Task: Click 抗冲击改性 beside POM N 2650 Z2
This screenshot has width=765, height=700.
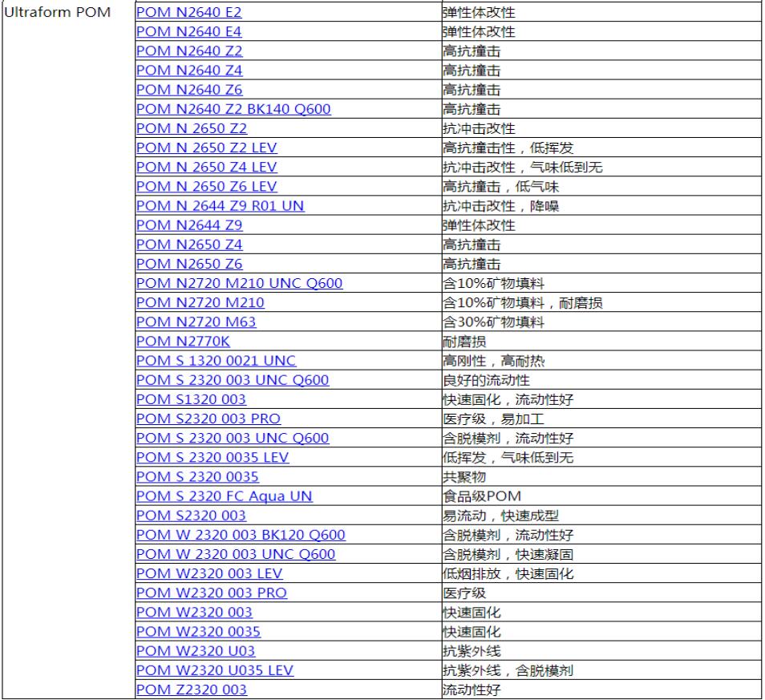Action: 479,128
